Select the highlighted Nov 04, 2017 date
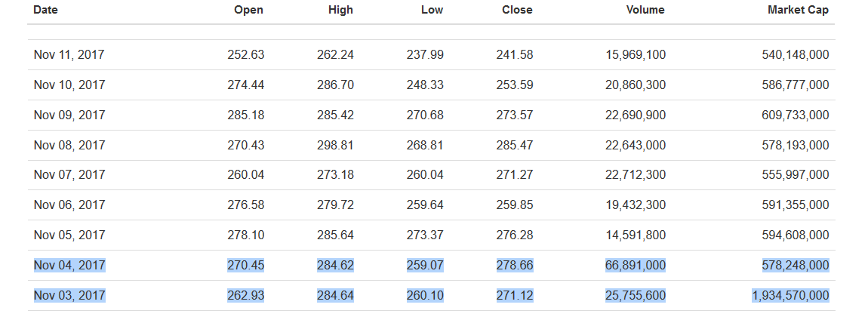 pos(69,265)
